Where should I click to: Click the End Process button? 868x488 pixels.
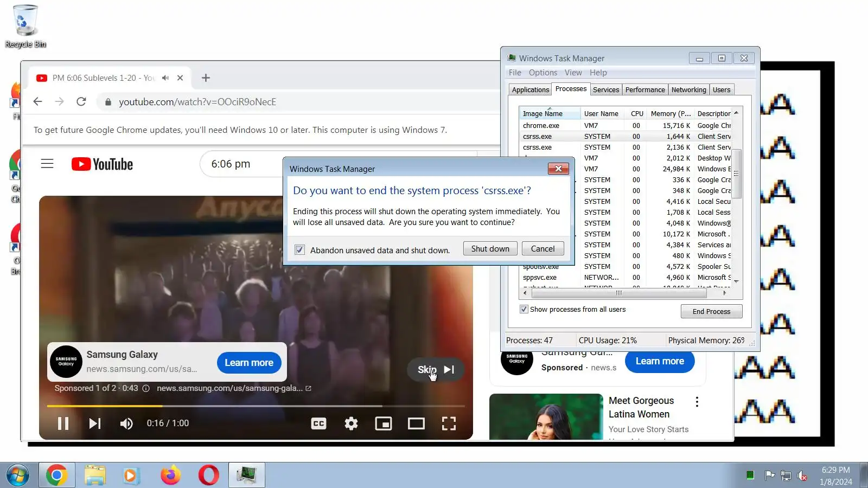(x=711, y=312)
